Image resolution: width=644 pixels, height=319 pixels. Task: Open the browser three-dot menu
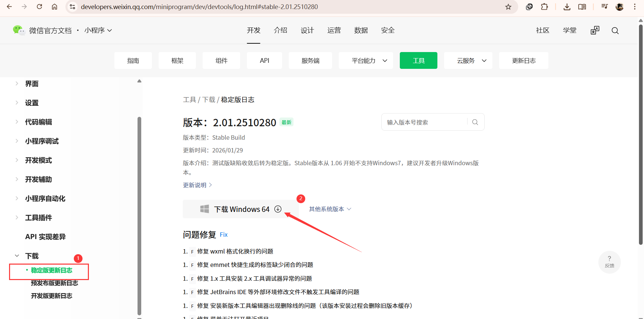click(635, 7)
